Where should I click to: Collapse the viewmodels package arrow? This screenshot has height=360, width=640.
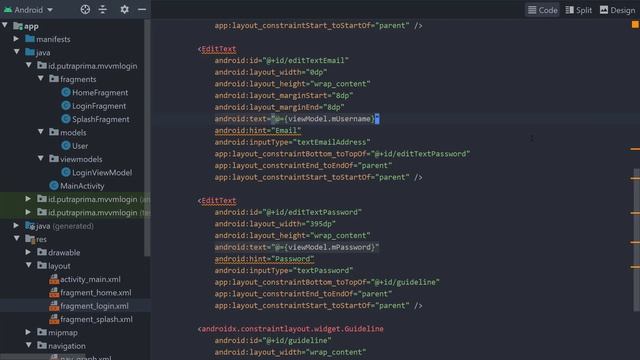(41, 158)
